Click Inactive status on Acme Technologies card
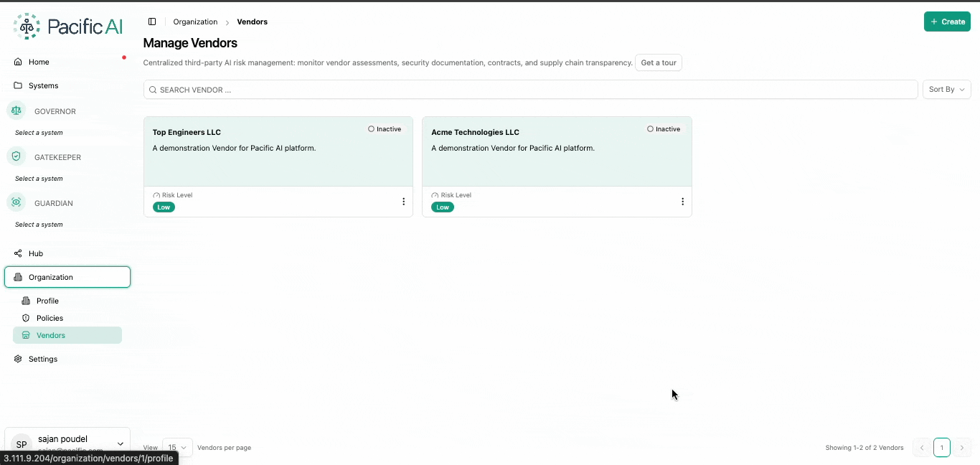Screen dimensions: 980x465 point(664,129)
